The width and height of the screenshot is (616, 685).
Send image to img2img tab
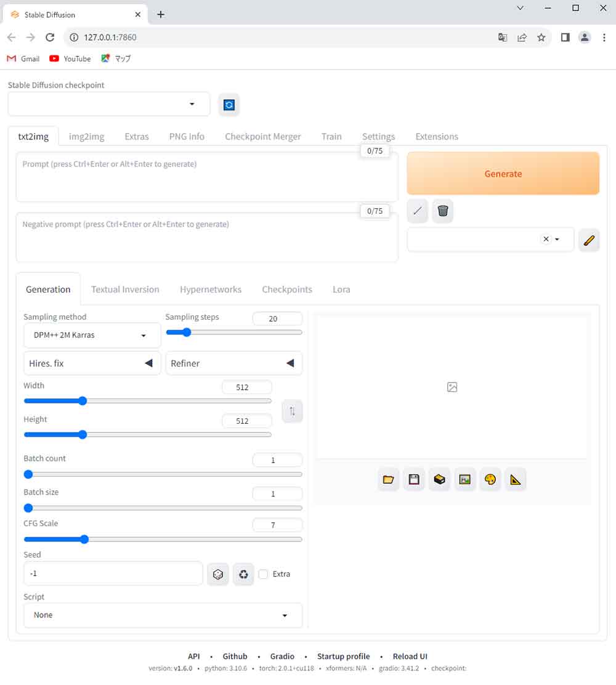(x=465, y=480)
